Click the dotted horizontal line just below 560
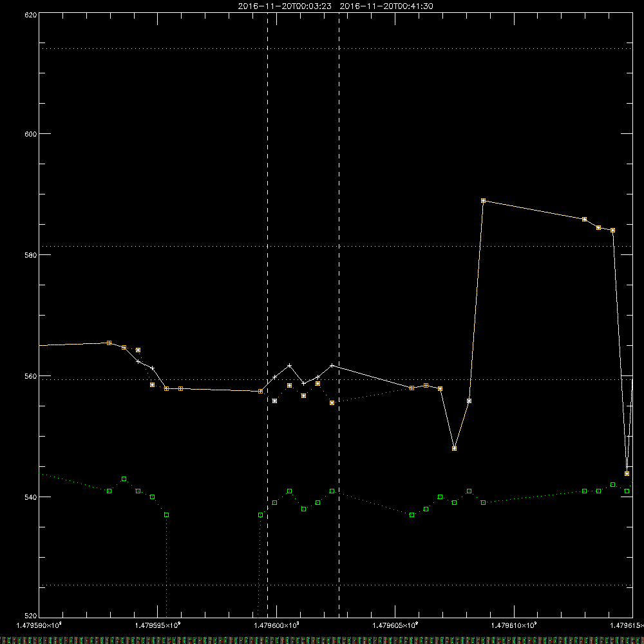Viewport: 644px width, 644px height. coord(336,379)
